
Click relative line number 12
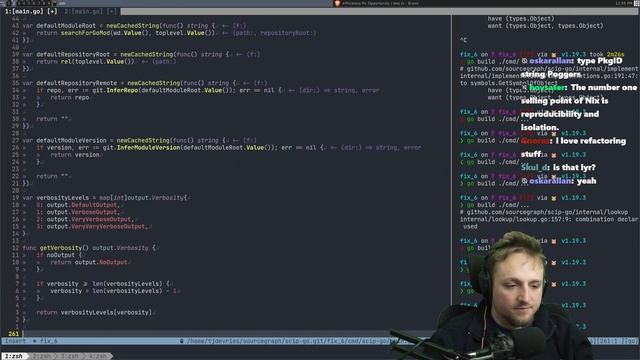point(16,248)
